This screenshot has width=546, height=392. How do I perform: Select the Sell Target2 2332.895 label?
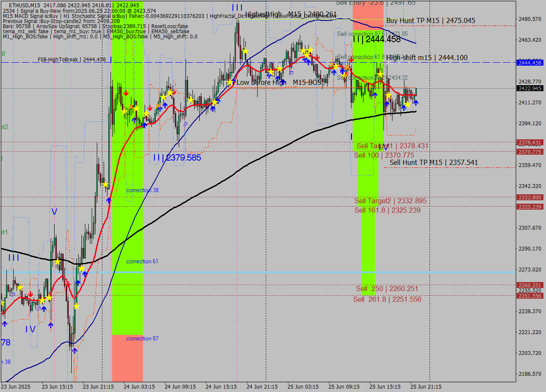pos(390,201)
